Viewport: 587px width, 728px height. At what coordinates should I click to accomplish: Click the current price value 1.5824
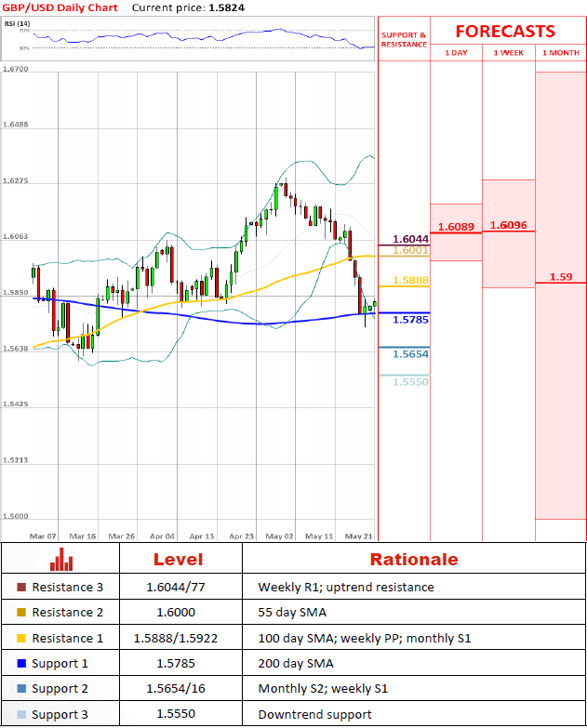tap(227, 7)
